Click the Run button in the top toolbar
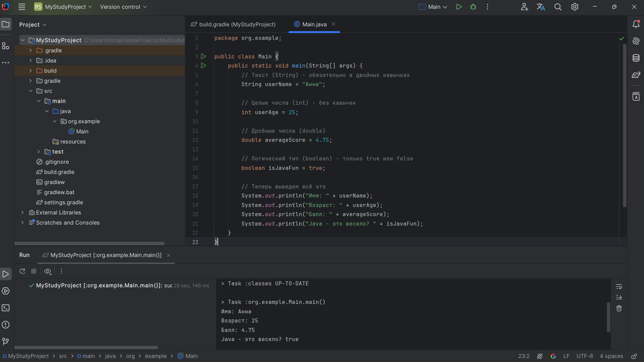The width and height of the screenshot is (644, 362). pos(459,7)
